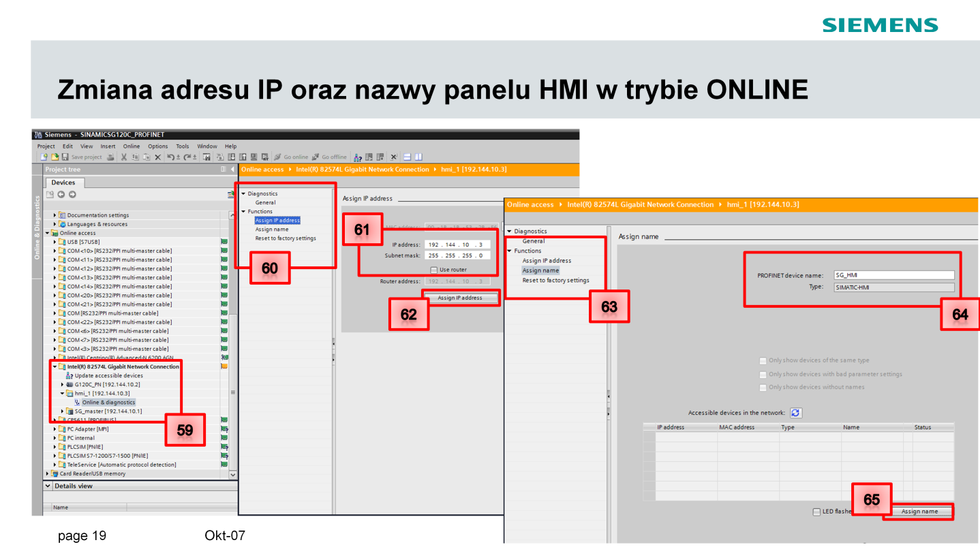Click the Print toolbar icon
Image resolution: width=980 pixels, height=551 pixels.
[110, 157]
